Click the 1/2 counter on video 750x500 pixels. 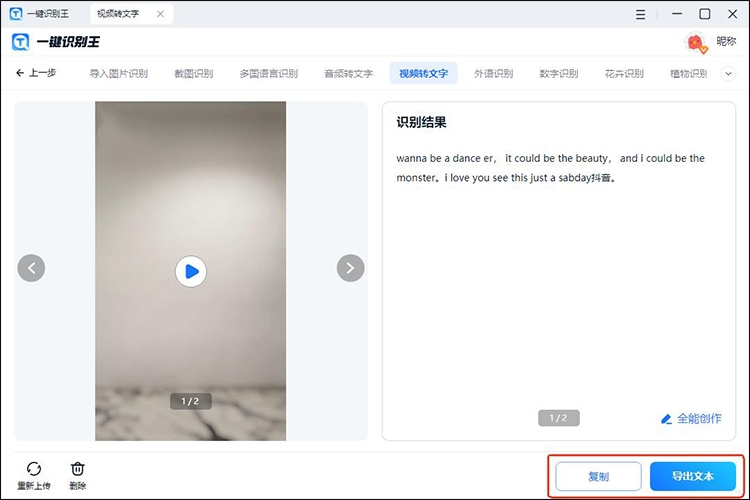[190, 401]
